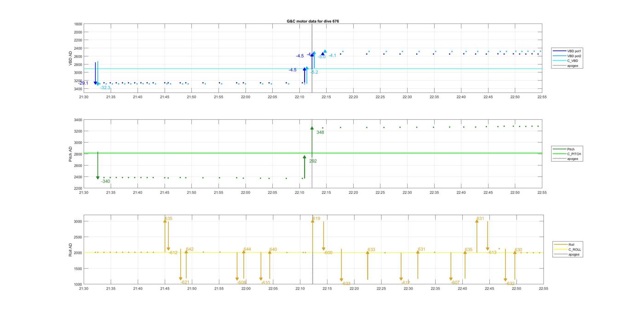Click the '-32.3' VBD annotation
Viewport: 644px width, 319px height.
tap(105, 87)
